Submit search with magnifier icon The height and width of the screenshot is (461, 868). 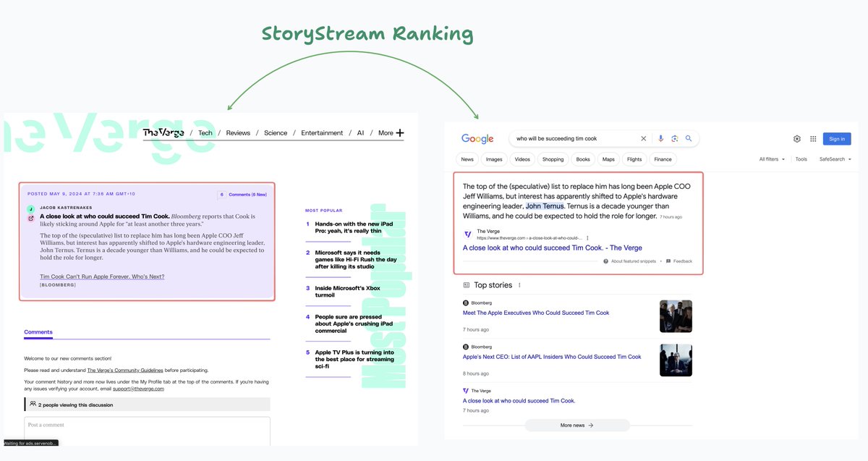[x=689, y=138]
